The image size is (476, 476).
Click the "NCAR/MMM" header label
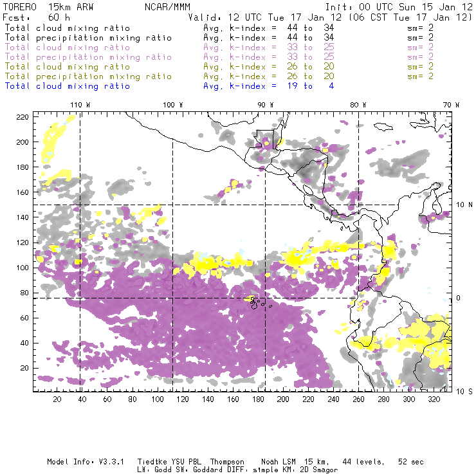point(168,7)
